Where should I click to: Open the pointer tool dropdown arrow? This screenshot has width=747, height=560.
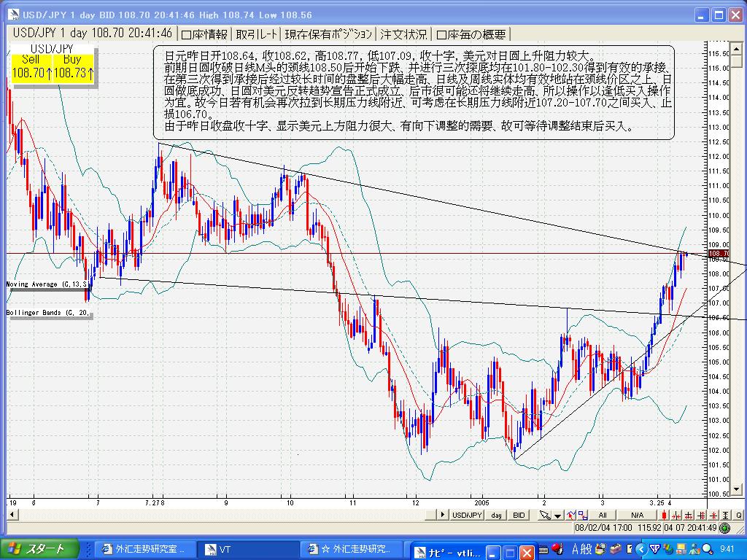tap(557, 516)
